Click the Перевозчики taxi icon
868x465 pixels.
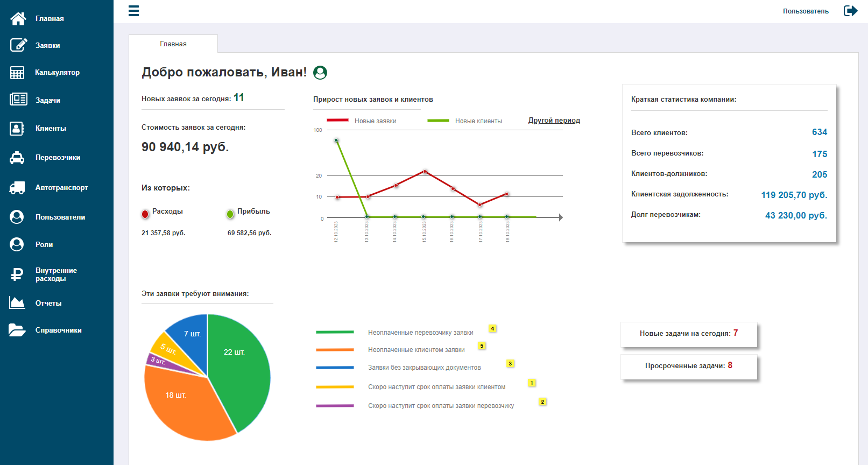(x=17, y=157)
